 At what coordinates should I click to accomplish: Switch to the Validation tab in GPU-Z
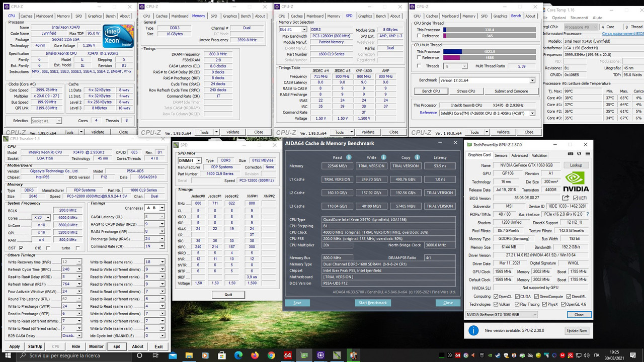[x=539, y=155]
